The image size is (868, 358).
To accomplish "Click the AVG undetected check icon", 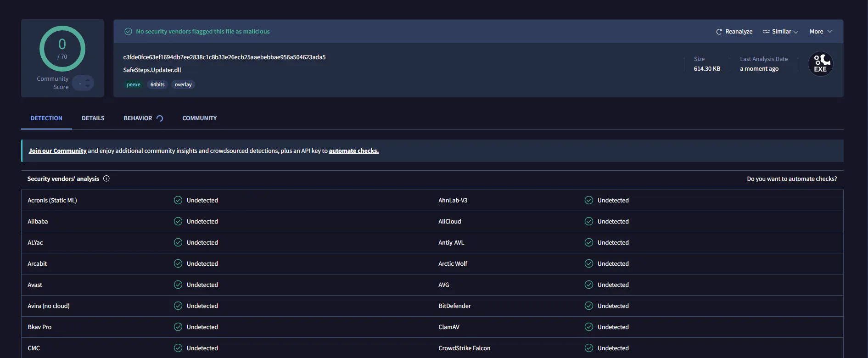I will coord(589,285).
